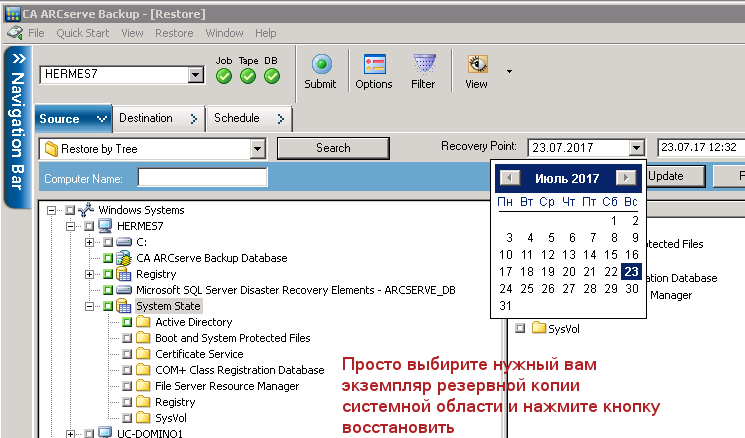Open the Window menu
Screen dimensions: 745x438
pyautogui.click(x=224, y=33)
